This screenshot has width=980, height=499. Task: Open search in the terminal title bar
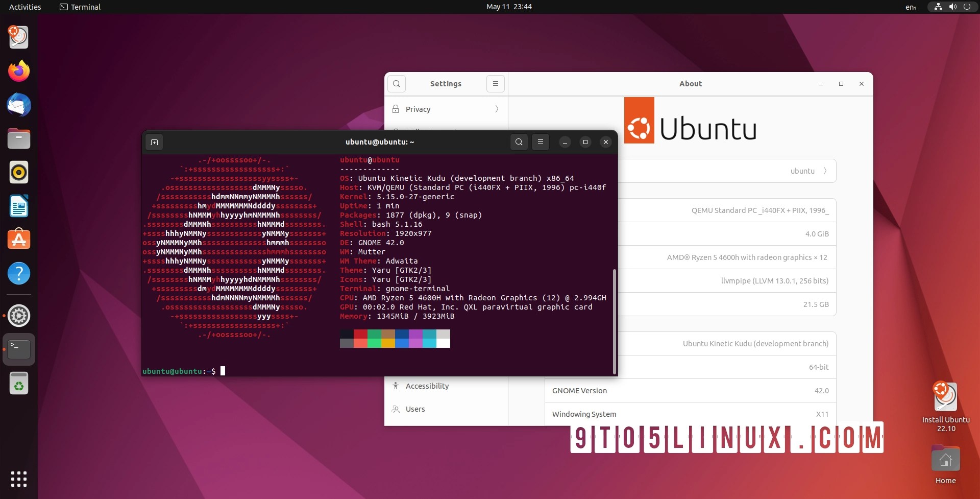point(519,142)
